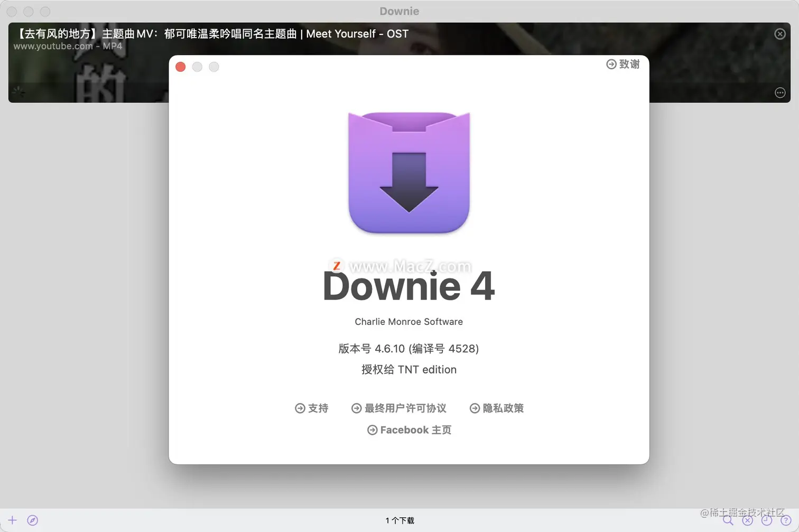Open the 致谢 acknowledgements link
This screenshot has width=799, height=532.
(x=623, y=64)
